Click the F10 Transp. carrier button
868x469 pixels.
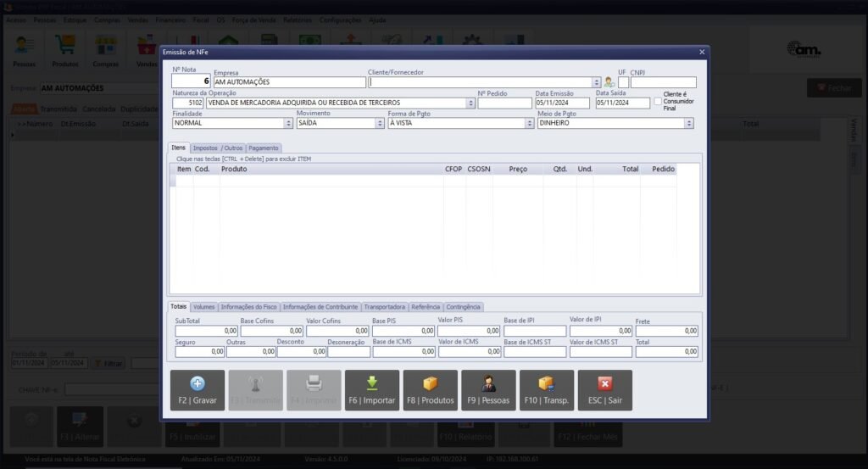coord(547,390)
